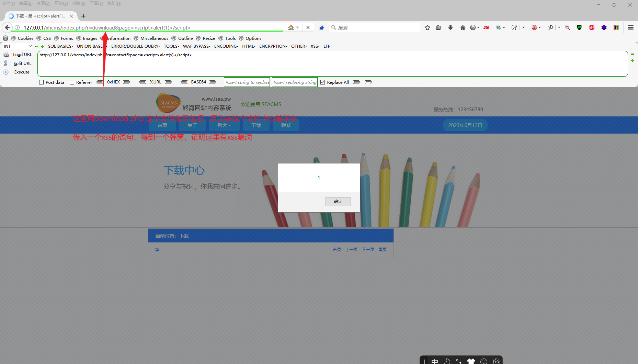Expand the ENCODING menu
The width and height of the screenshot is (638, 364).
(226, 46)
